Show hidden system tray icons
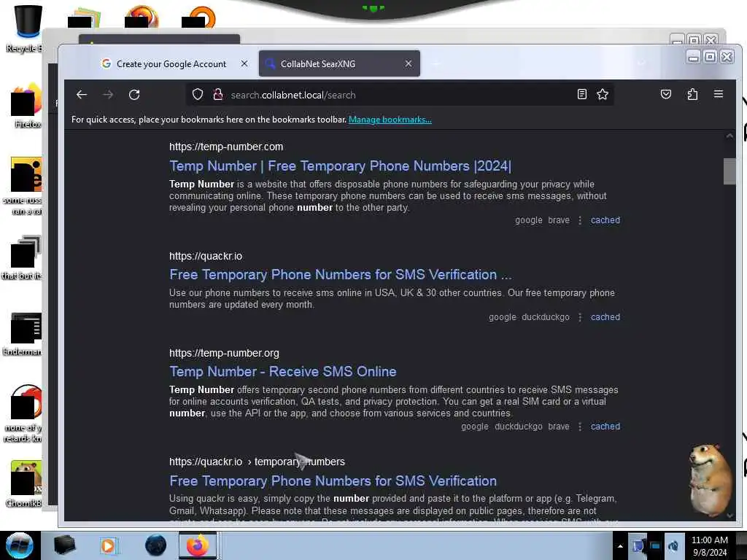Screen dimensions: 747x560 [x=620, y=546]
